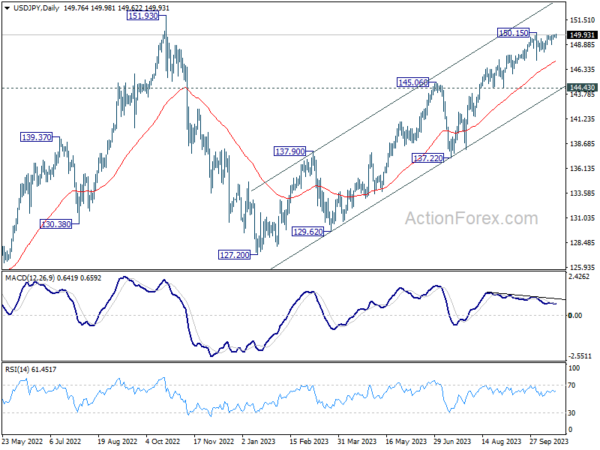Image resolution: width=600 pixels, height=450 pixels.
Task: Click the 127.200 bottom price label
Action: (x=234, y=255)
